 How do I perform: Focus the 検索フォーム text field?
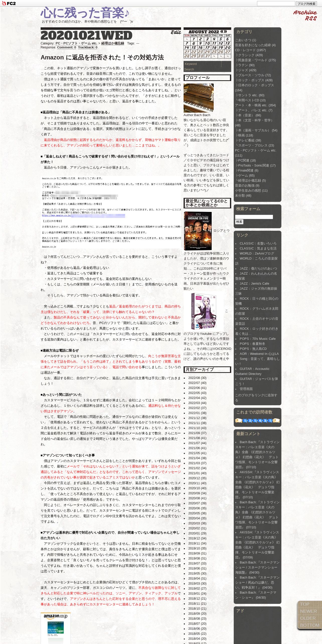(x=254, y=217)
